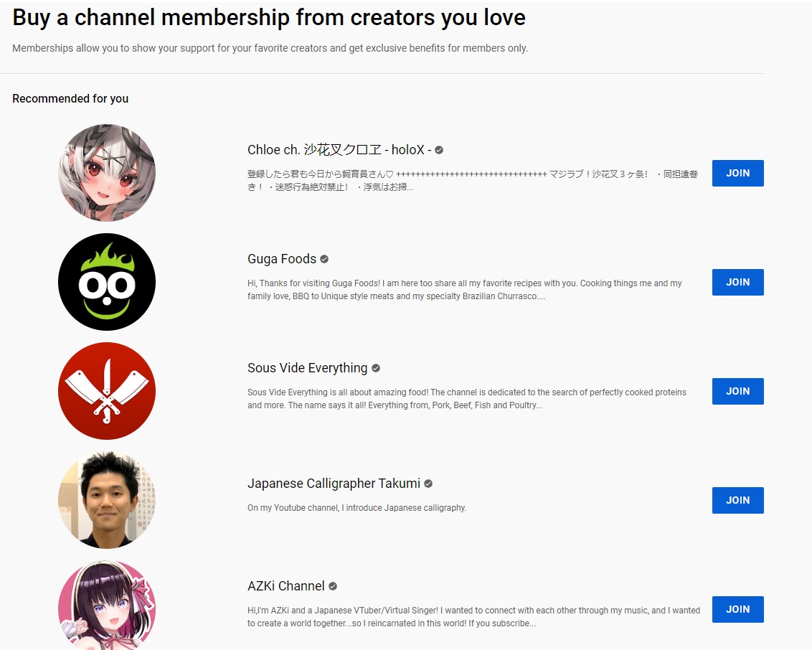Click 'Recommended for you' heading
The image size is (812, 650).
click(x=70, y=98)
